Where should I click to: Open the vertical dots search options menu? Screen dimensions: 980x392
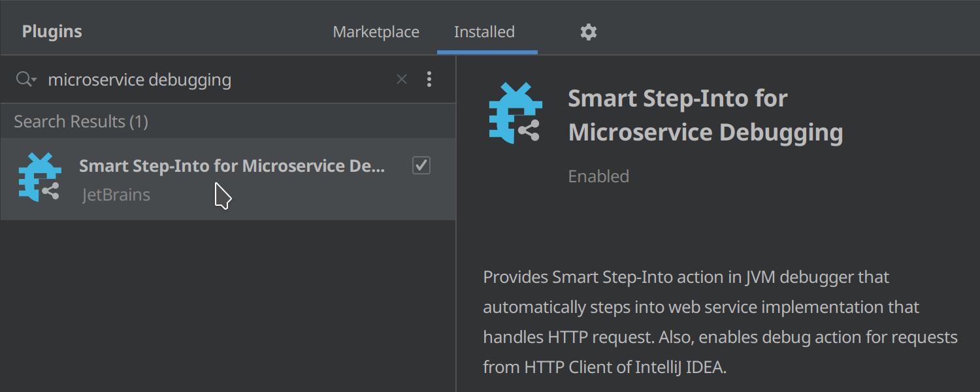(429, 79)
